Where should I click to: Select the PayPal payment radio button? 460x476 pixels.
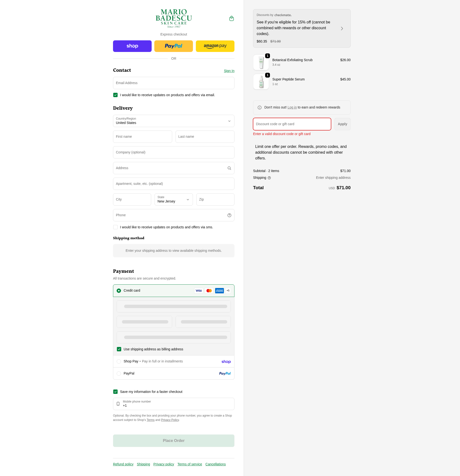tap(119, 374)
